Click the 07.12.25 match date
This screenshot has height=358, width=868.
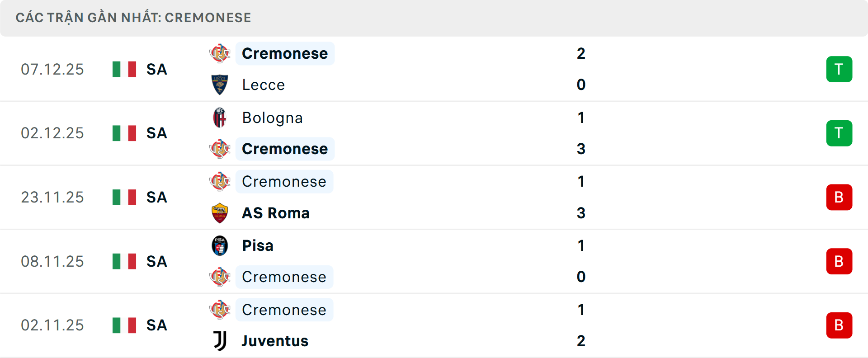[x=52, y=69]
